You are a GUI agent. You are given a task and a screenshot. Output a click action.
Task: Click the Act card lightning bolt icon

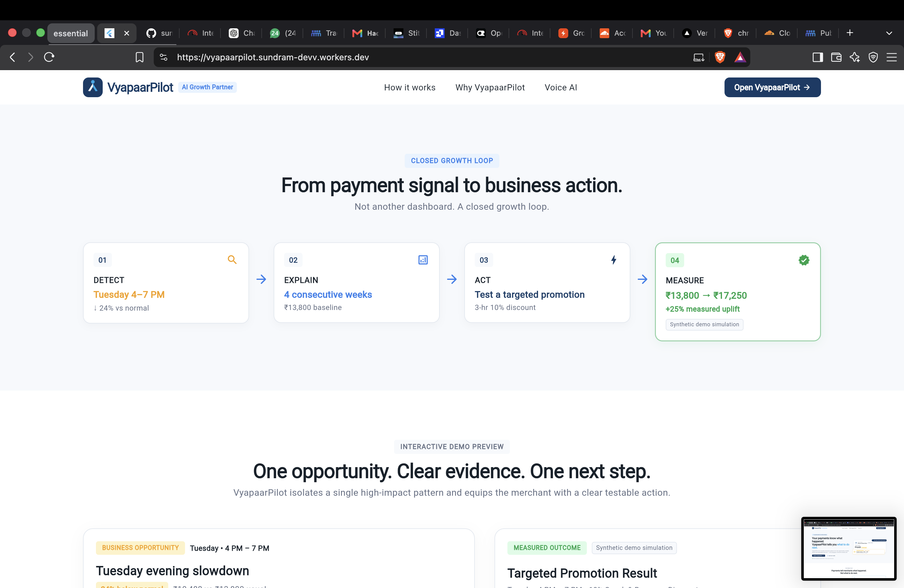pos(613,260)
